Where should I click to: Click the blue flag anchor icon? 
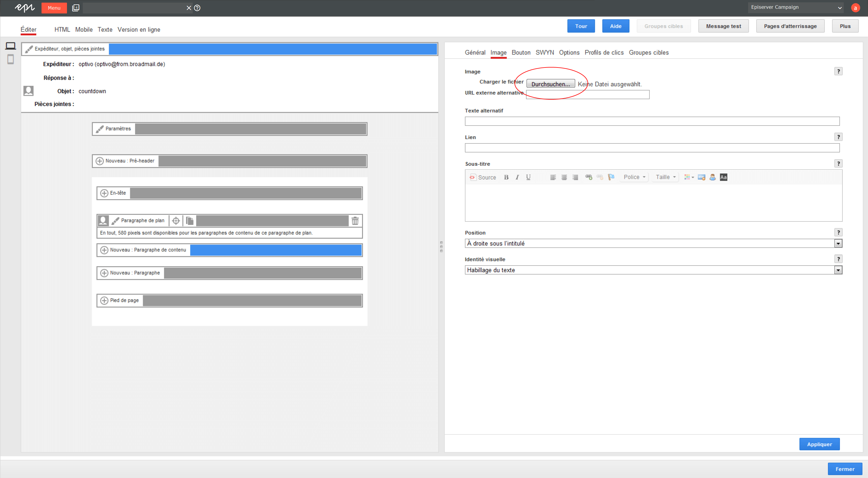point(611,177)
